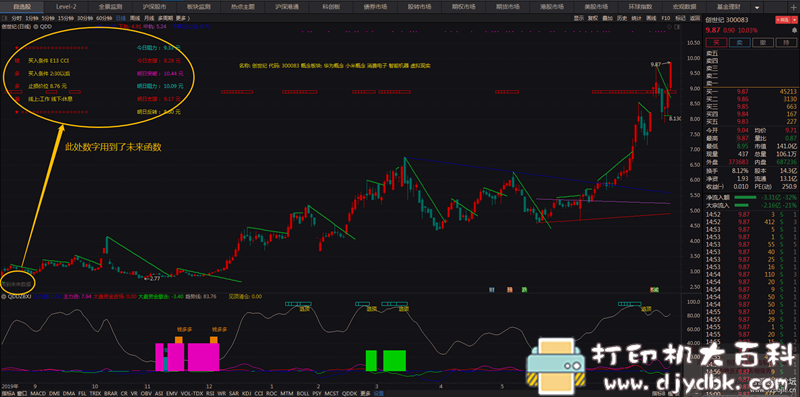Click the 统计 toolbar button
800x397 pixels.
[x=636, y=18]
